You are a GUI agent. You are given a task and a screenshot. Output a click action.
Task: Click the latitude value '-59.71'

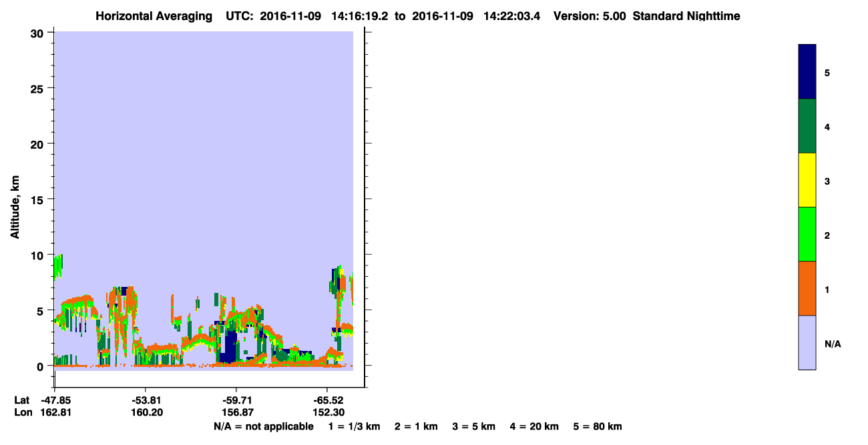(236, 400)
